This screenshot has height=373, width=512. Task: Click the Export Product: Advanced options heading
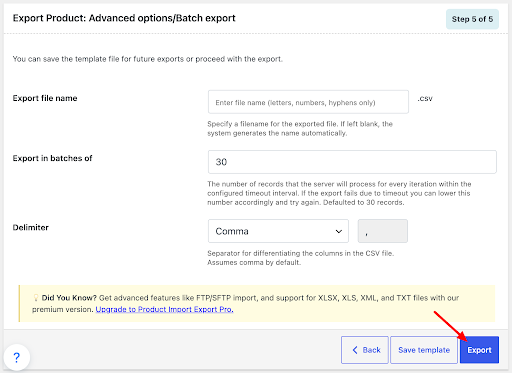[124, 18]
